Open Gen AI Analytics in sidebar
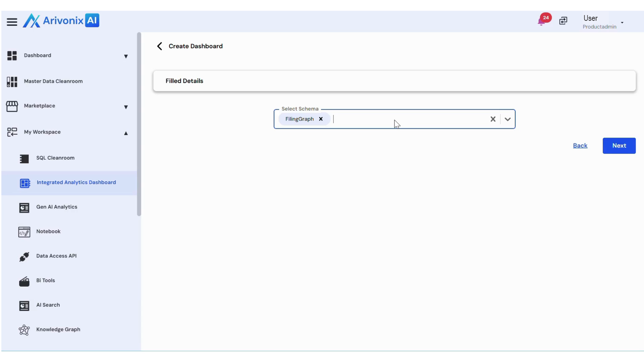Image resolution: width=644 pixels, height=362 pixels. click(x=57, y=207)
